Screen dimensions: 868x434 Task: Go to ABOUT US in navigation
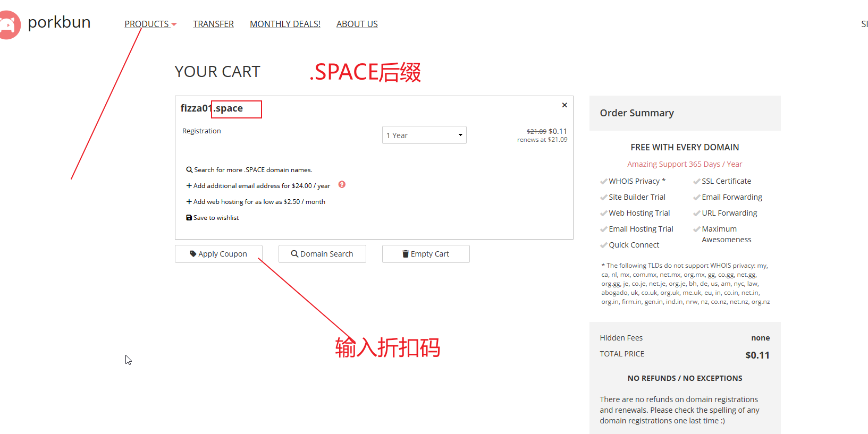point(357,24)
